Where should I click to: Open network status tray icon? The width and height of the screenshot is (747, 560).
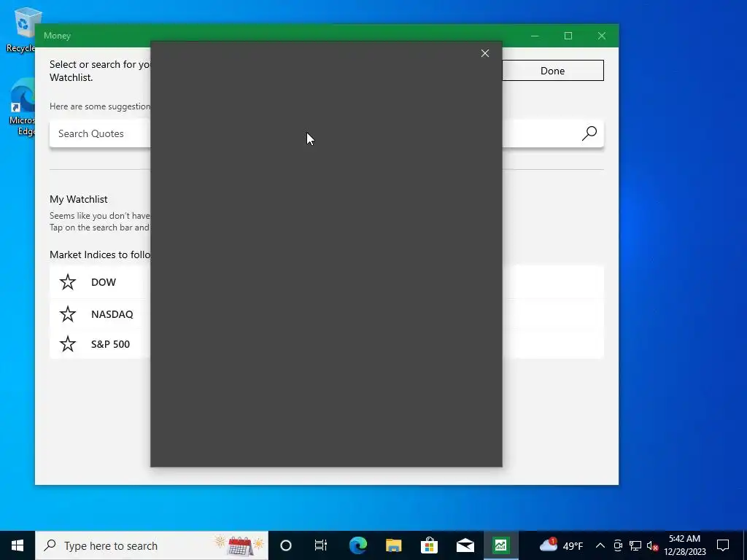coord(635,545)
